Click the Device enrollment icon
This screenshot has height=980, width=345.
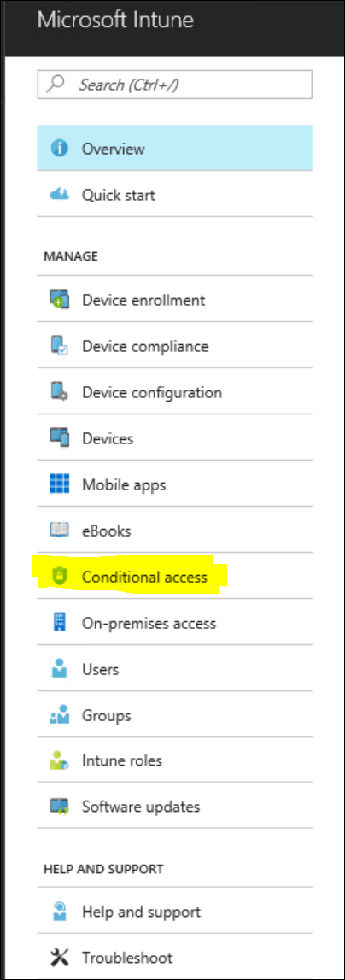tap(60, 300)
